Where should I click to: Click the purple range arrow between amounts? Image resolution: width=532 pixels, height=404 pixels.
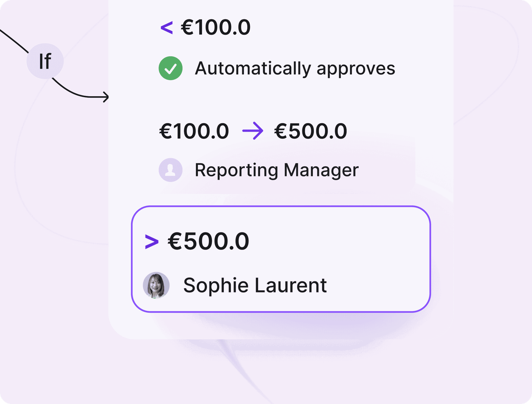pos(252,131)
